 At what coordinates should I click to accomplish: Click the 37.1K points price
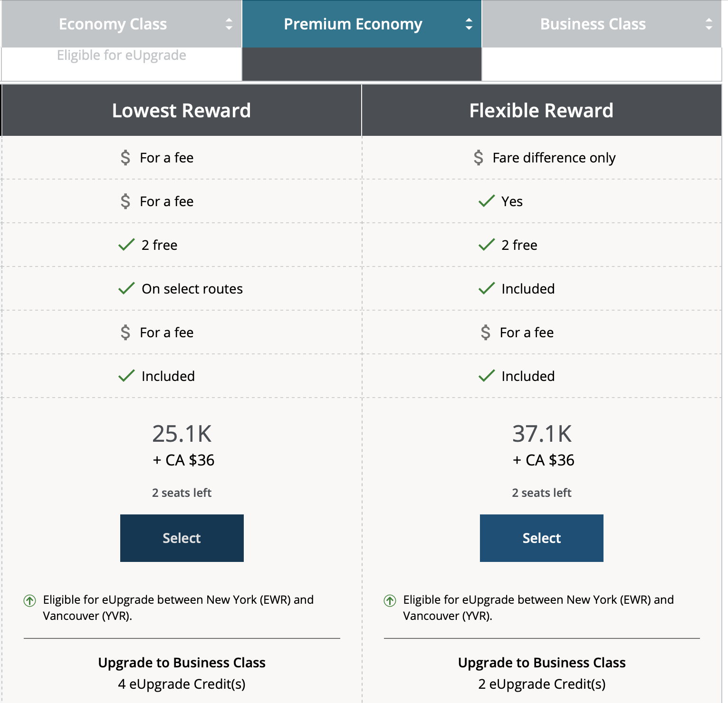pos(542,434)
